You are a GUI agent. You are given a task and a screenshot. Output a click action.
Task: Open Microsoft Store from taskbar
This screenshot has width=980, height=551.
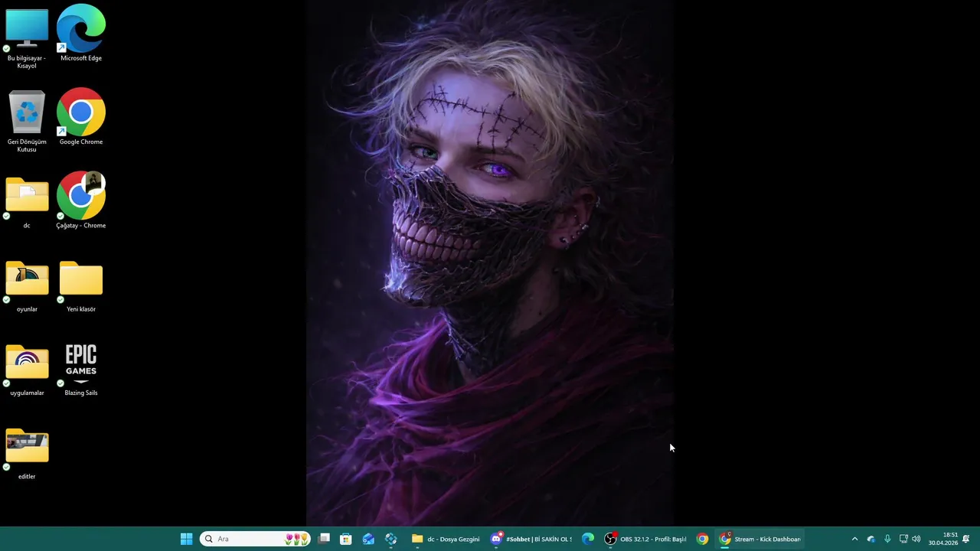pos(346,539)
